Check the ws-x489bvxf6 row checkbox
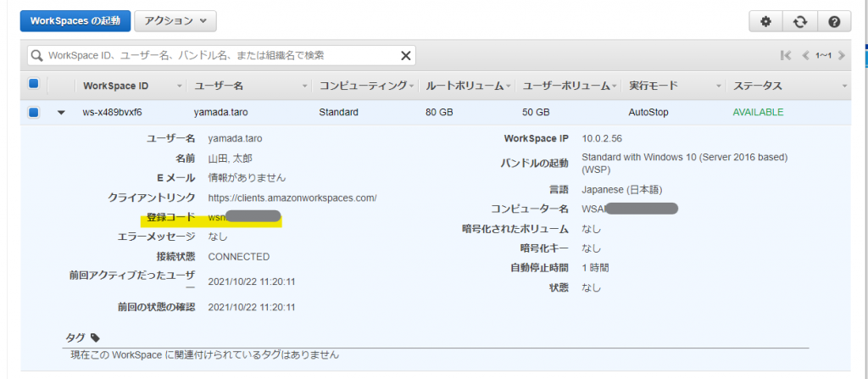 (34, 112)
